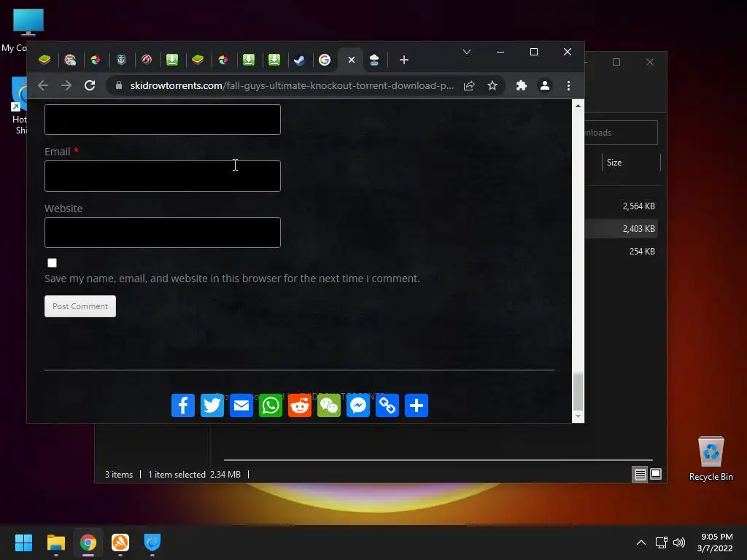Share on Facebook
747x560 pixels.
[x=183, y=405]
